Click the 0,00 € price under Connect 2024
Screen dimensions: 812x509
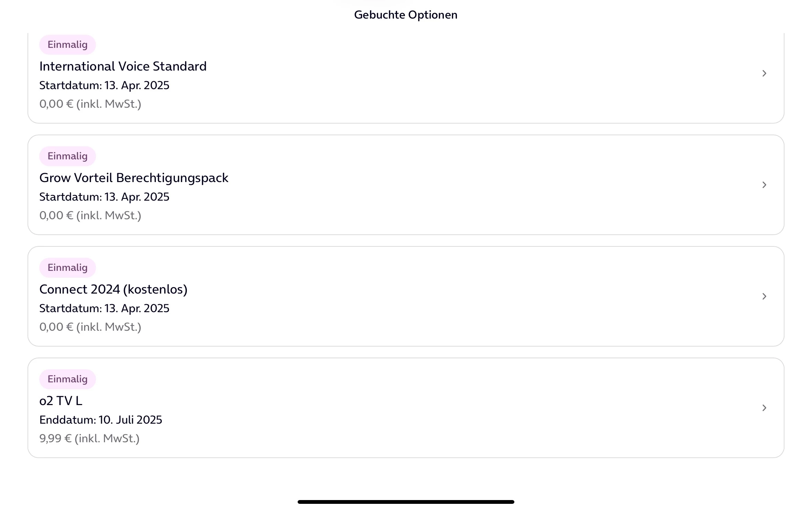[x=90, y=327]
